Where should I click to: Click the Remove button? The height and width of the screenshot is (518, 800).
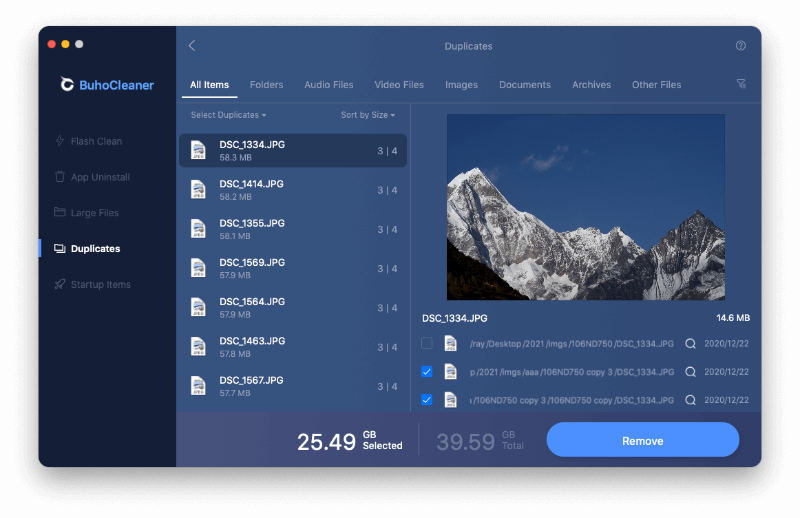pyautogui.click(x=642, y=440)
